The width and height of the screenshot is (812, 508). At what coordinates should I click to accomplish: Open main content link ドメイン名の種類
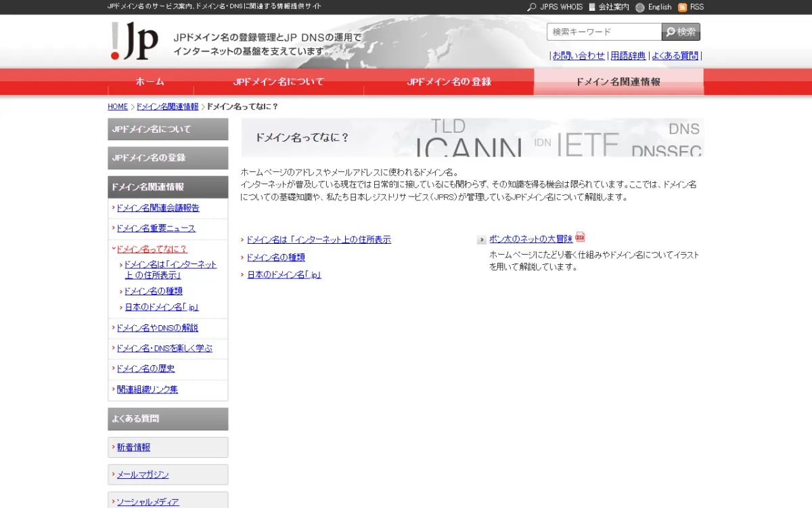coord(275,257)
